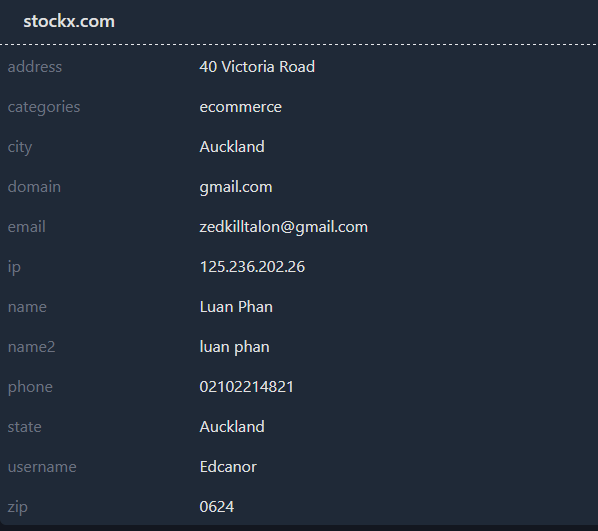Select the email field label
The height and width of the screenshot is (531, 598).
[27, 227]
